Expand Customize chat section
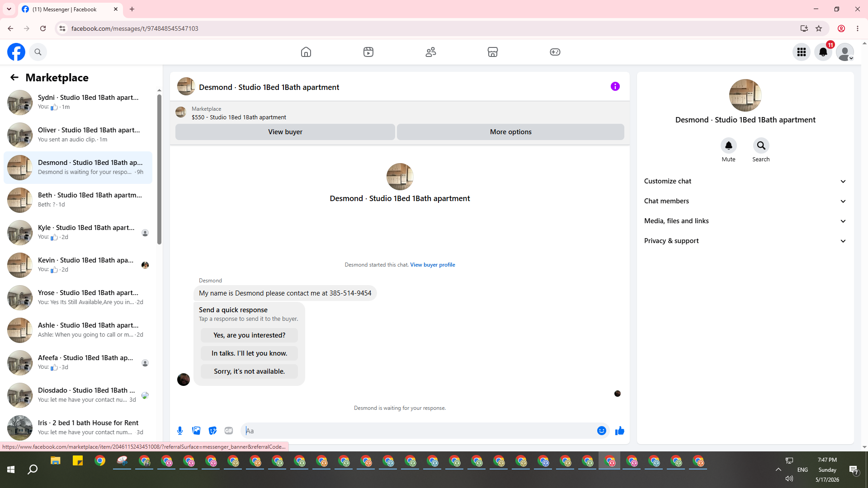The image size is (868, 488). pyautogui.click(x=745, y=181)
